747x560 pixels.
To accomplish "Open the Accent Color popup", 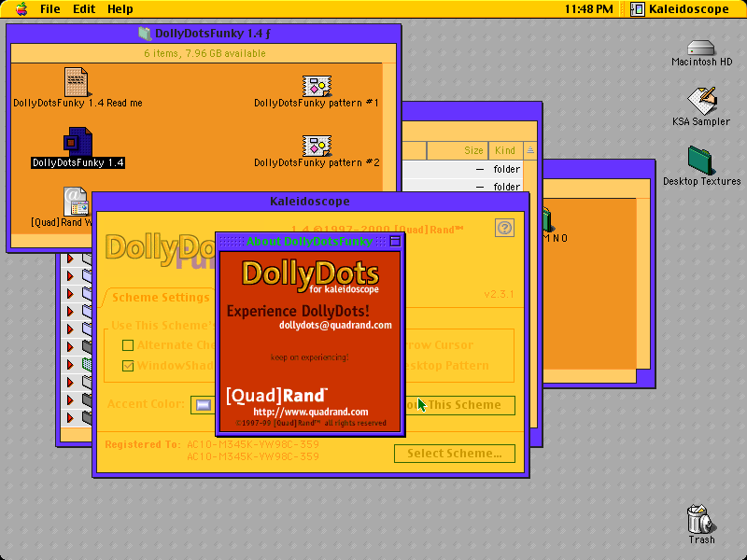I will pos(204,405).
